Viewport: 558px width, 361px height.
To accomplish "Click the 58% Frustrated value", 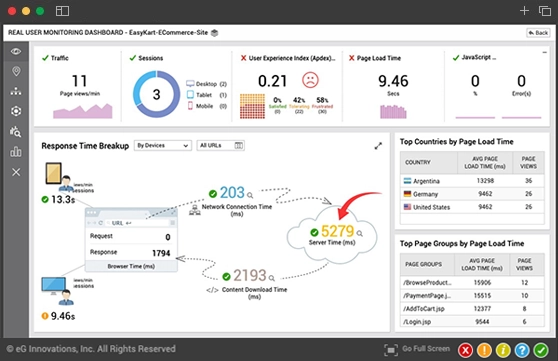I will (322, 100).
